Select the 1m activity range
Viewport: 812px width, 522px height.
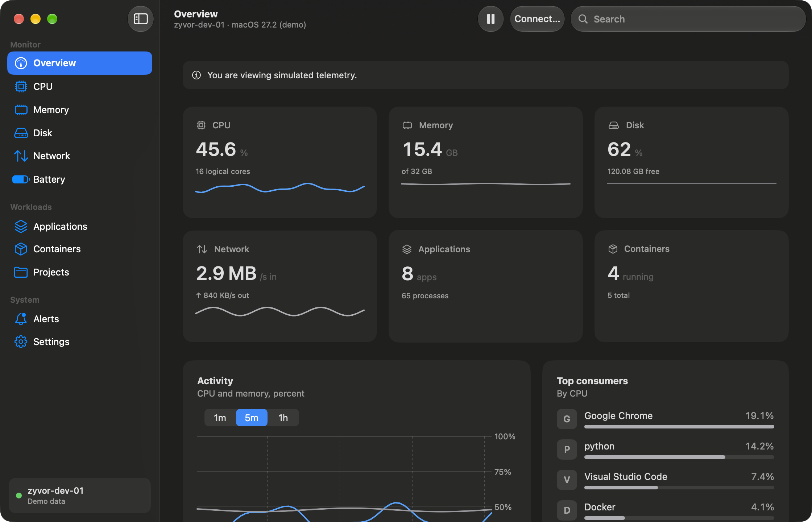220,418
